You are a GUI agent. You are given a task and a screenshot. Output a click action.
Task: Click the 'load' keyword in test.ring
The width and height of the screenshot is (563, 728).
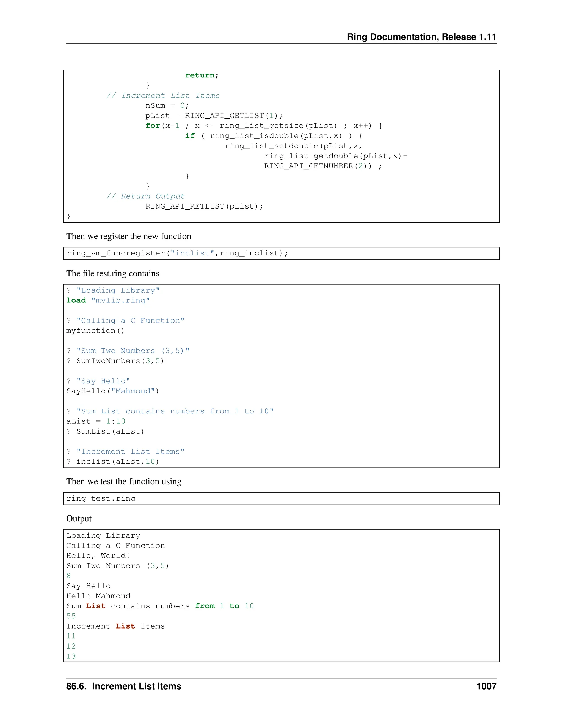click(x=76, y=300)
